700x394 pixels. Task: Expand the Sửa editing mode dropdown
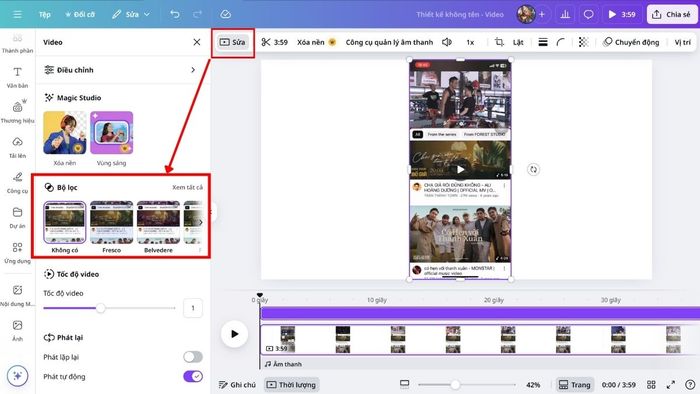tap(131, 14)
